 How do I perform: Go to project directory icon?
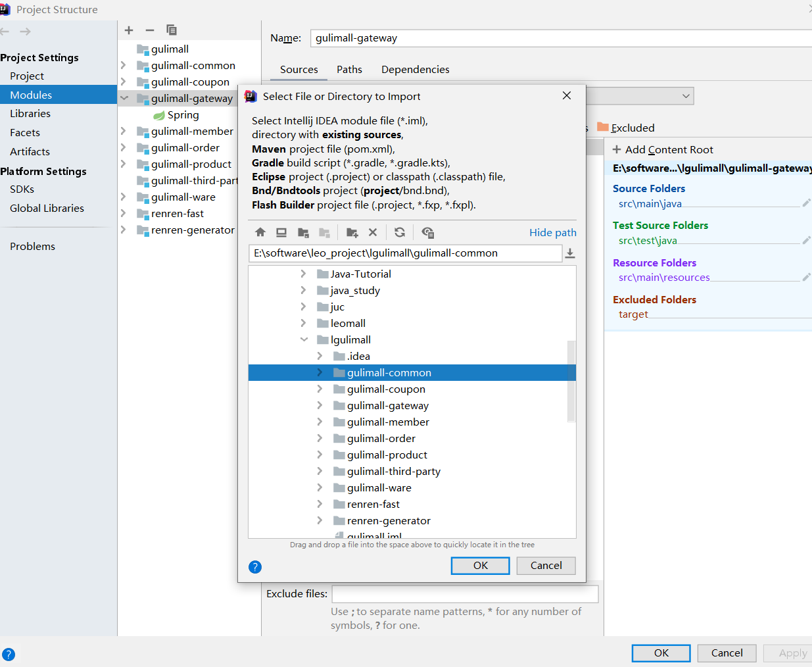[303, 232]
